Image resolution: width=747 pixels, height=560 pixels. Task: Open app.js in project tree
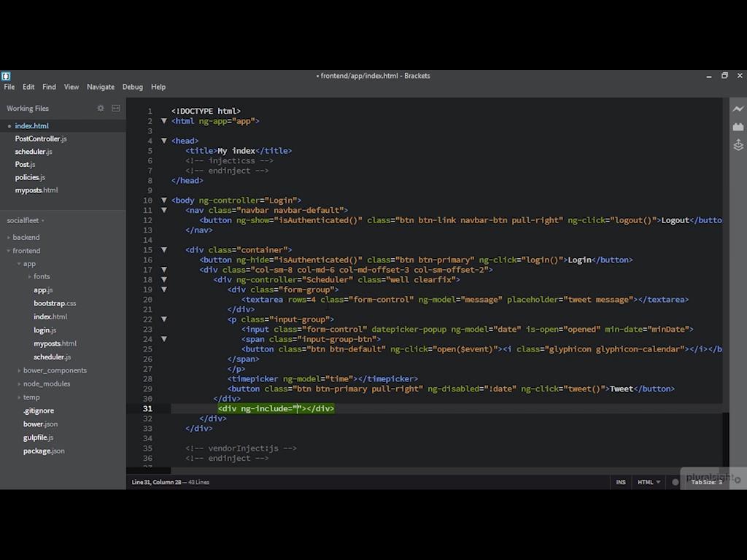[43, 289]
